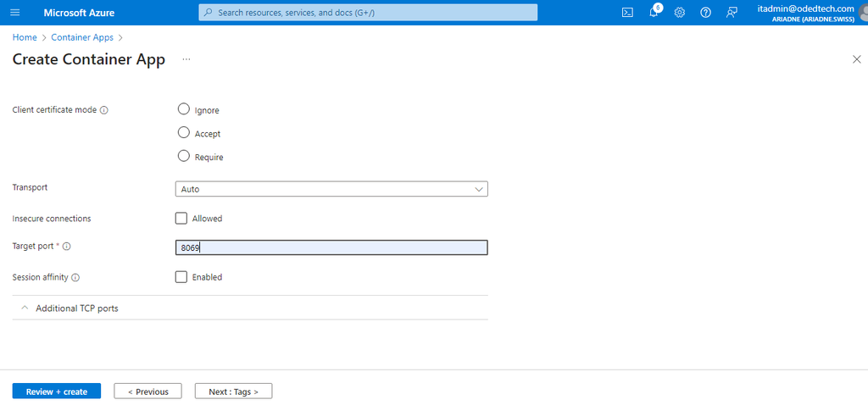Image resolution: width=868 pixels, height=411 pixels.
Task: Close the Create Container App blade
Action: tap(856, 59)
